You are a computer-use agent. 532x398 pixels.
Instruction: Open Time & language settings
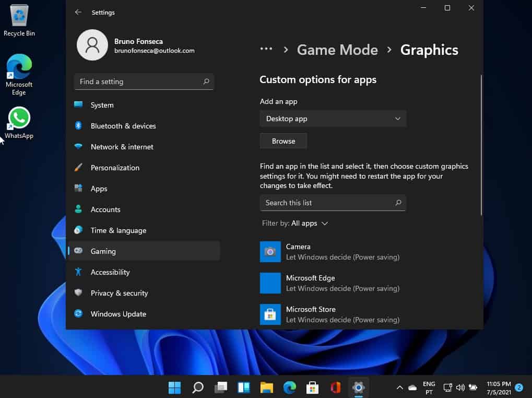pos(144,230)
